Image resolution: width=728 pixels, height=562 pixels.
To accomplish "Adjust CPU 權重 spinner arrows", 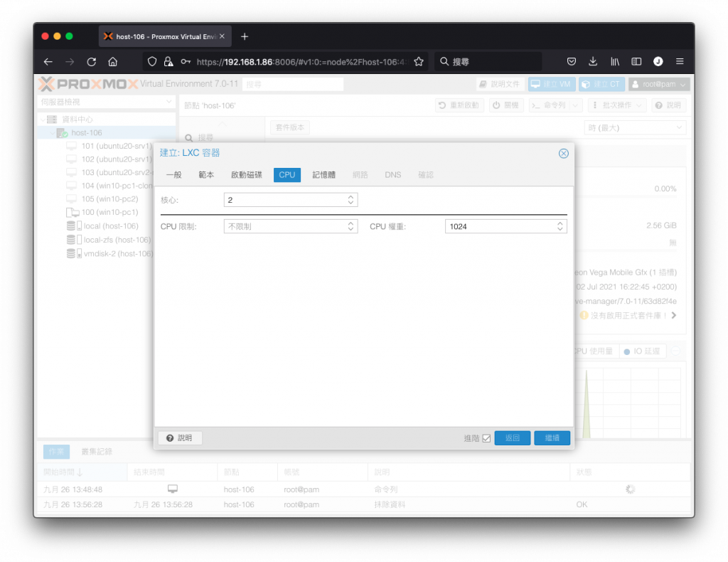I will click(560, 227).
